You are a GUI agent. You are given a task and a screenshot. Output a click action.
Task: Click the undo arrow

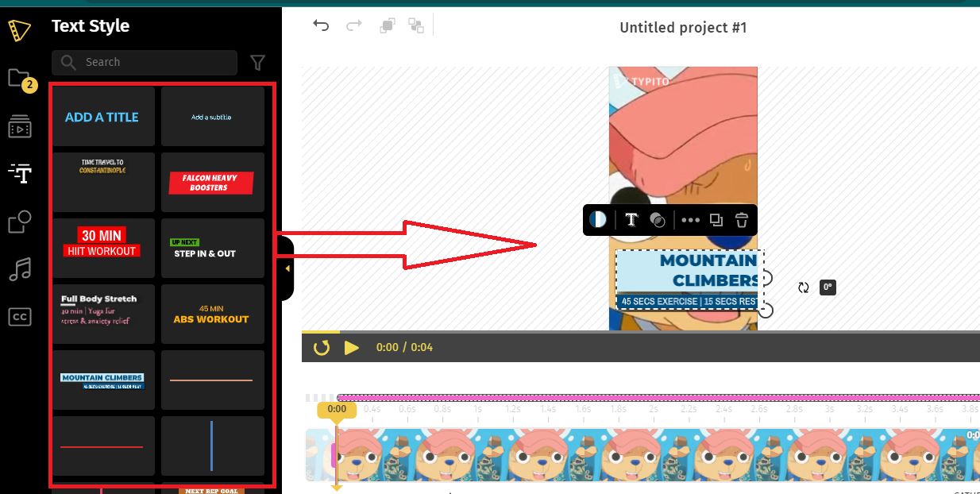pyautogui.click(x=321, y=25)
